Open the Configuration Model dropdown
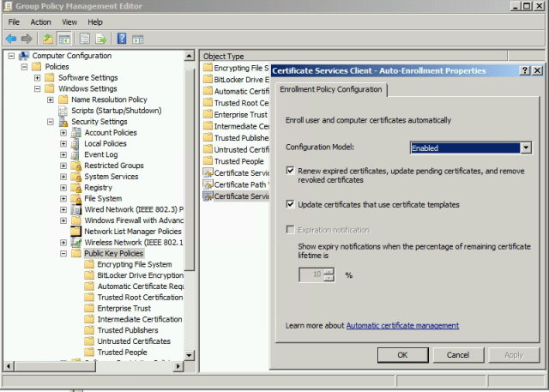Viewport: 549px width, 392px height. (526, 148)
